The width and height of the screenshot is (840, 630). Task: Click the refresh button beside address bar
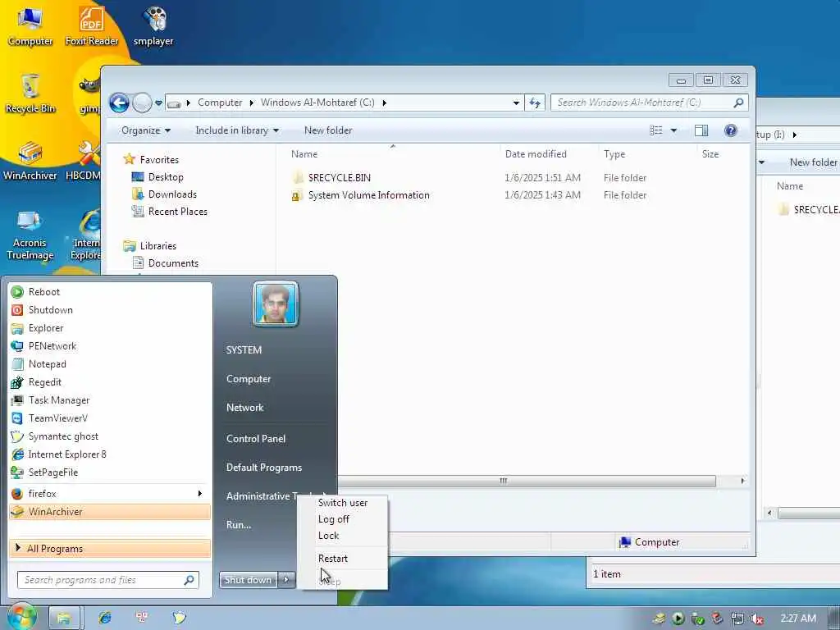click(535, 103)
